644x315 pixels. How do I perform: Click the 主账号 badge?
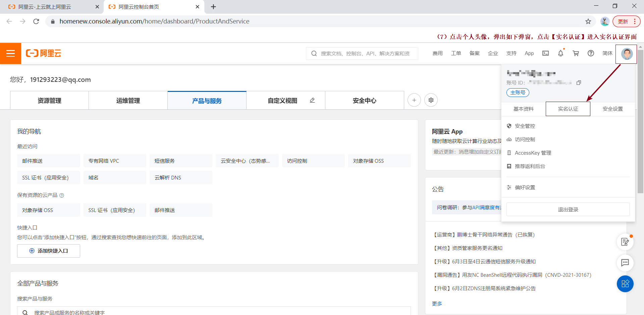[518, 93]
